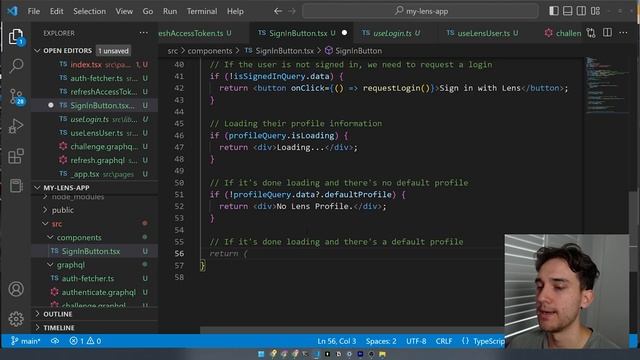Open the File menu
Screen dimensions: 640x360
[x=34, y=11]
